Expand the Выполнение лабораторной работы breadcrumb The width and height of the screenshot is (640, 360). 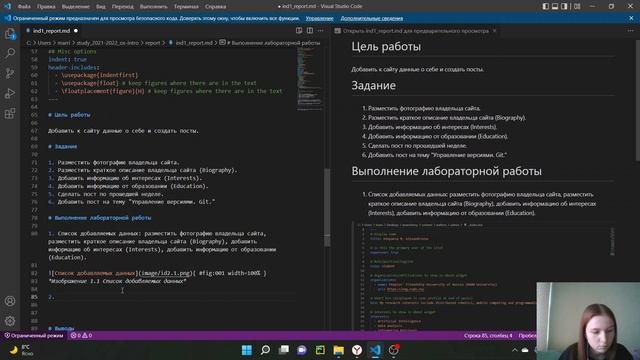273,43
